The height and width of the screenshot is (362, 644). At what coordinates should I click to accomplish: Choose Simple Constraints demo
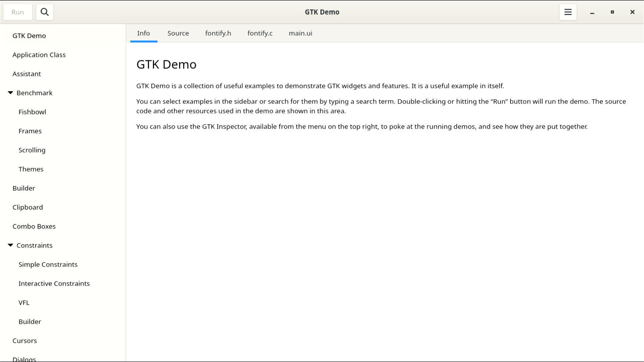coord(63,264)
